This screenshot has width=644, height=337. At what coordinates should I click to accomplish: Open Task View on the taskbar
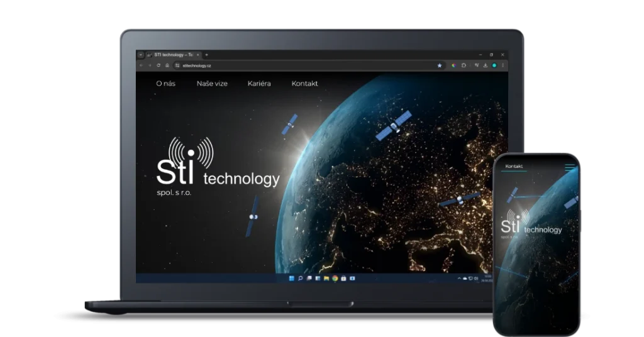(x=309, y=279)
